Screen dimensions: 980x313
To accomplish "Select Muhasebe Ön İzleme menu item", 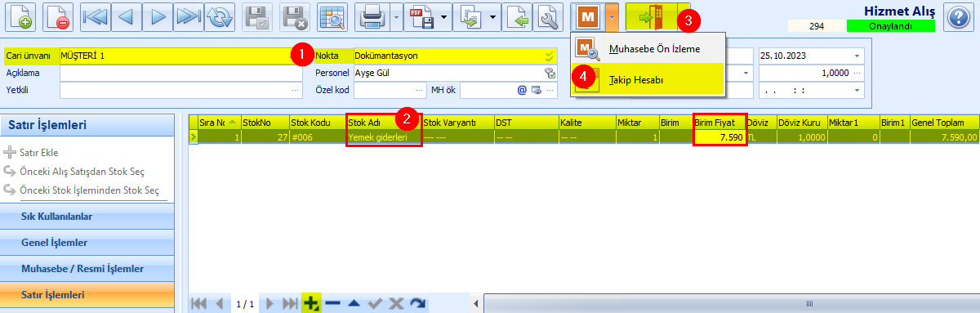I will [647, 49].
